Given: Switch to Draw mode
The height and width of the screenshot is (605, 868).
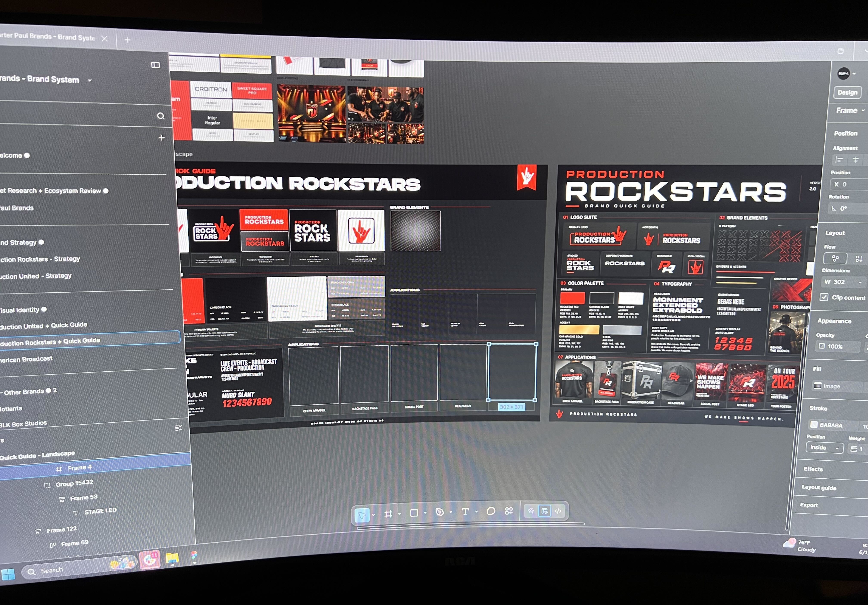Looking at the screenshot, I should (x=531, y=511).
